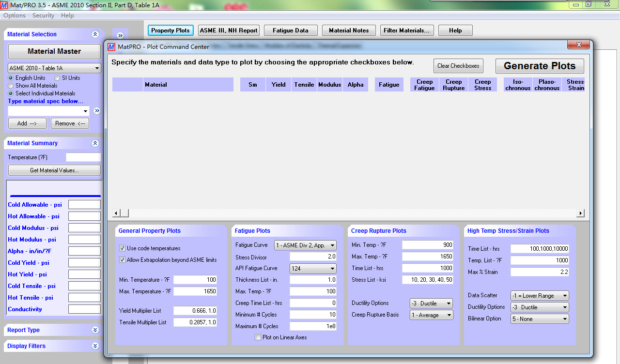Click Get Material Values... button

[54, 170]
